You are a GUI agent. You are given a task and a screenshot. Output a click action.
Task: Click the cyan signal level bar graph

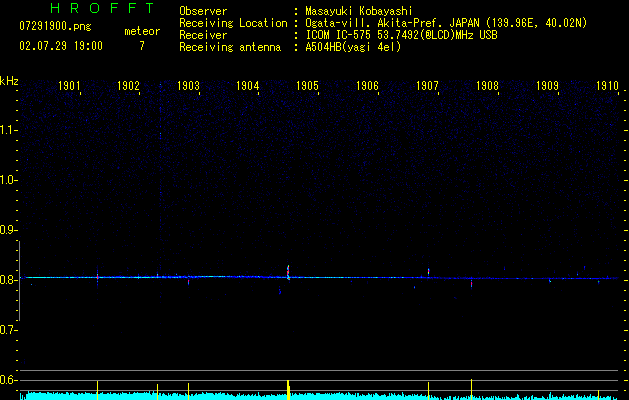tap(319, 396)
